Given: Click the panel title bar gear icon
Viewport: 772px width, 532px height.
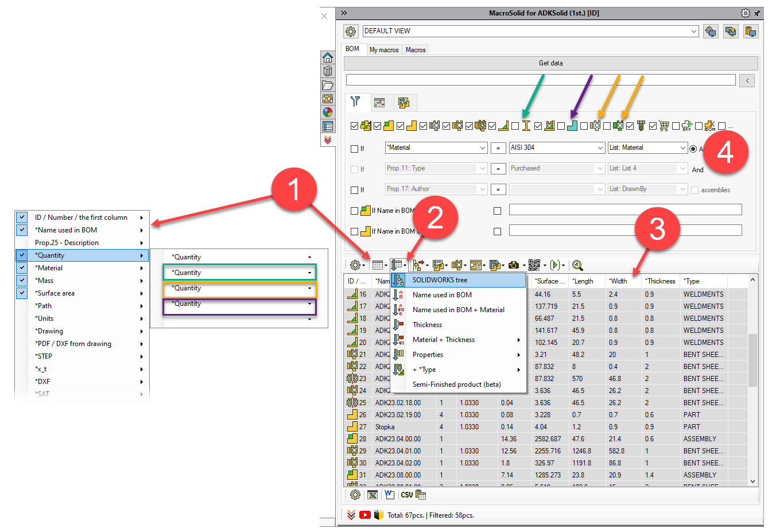Looking at the screenshot, I should click(745, 13).
